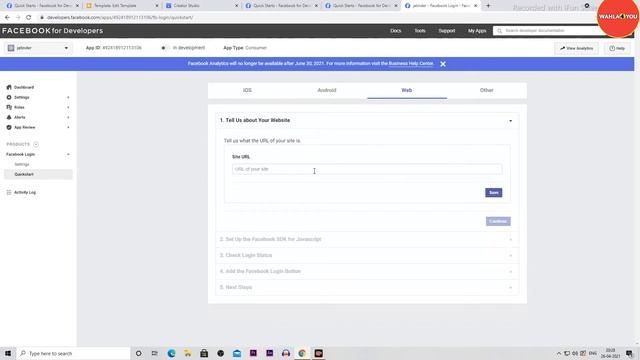Image resolution: width=640 pixels, height=360 pixels.
Task: Switch to Chrome from the taskbar
Action: 302,353
